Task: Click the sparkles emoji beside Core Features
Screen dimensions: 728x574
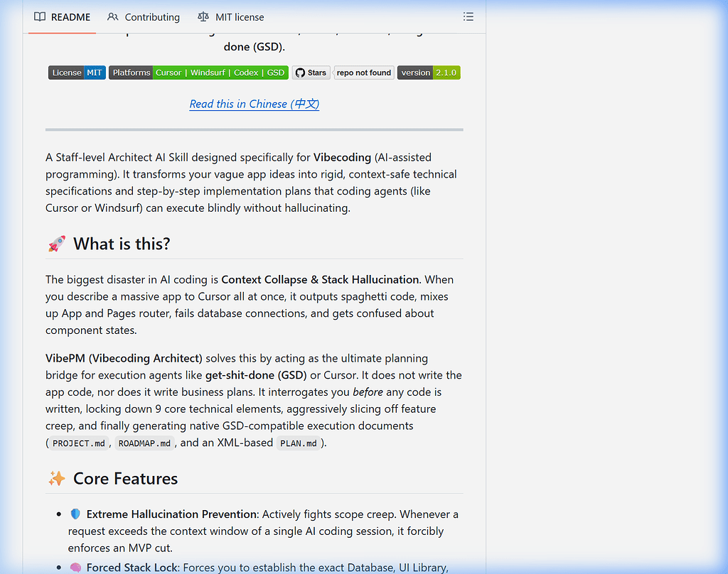Action: 57,478
